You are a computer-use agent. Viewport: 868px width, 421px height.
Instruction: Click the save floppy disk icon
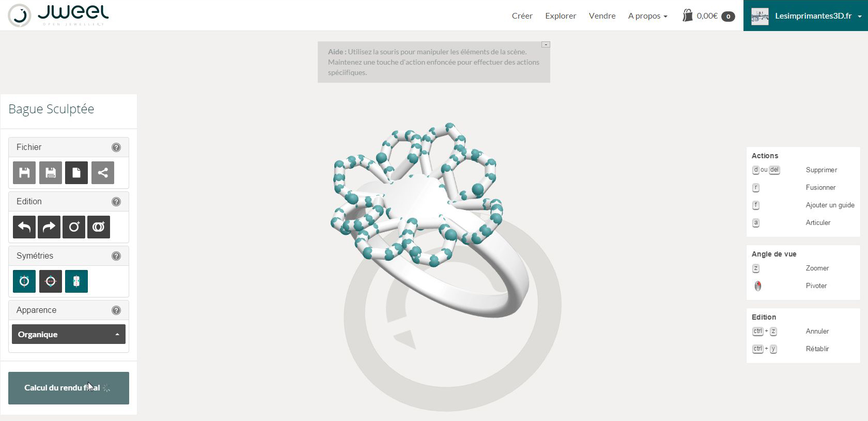click(x=24, y=173)
